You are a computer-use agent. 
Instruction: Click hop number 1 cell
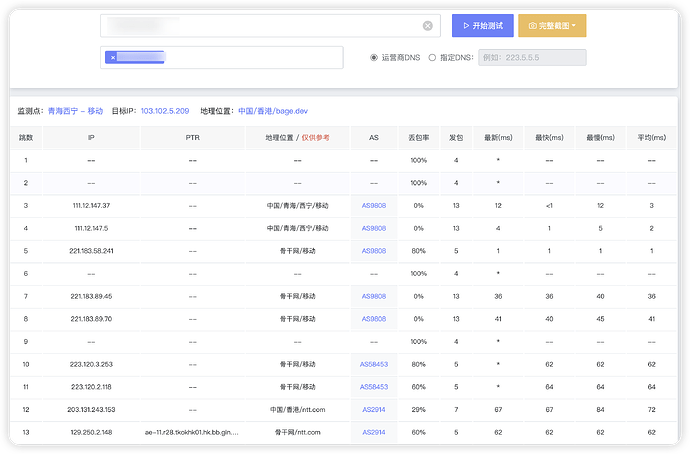26,160
